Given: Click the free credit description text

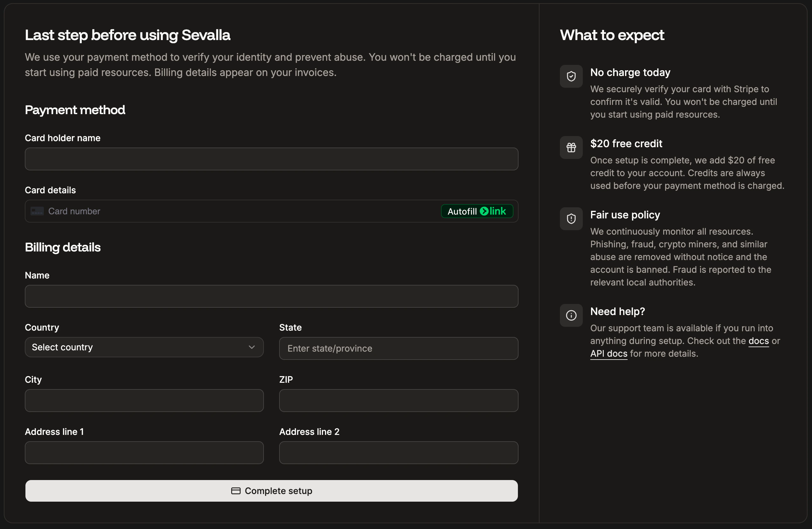Looking at the screenshot, I should [687, 173].
